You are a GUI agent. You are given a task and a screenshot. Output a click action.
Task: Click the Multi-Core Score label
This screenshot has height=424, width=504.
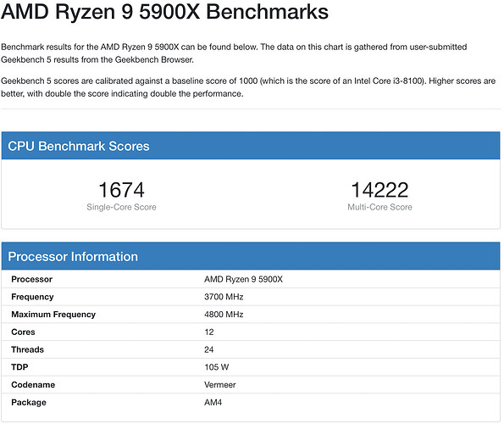click(x=379, y=207)
